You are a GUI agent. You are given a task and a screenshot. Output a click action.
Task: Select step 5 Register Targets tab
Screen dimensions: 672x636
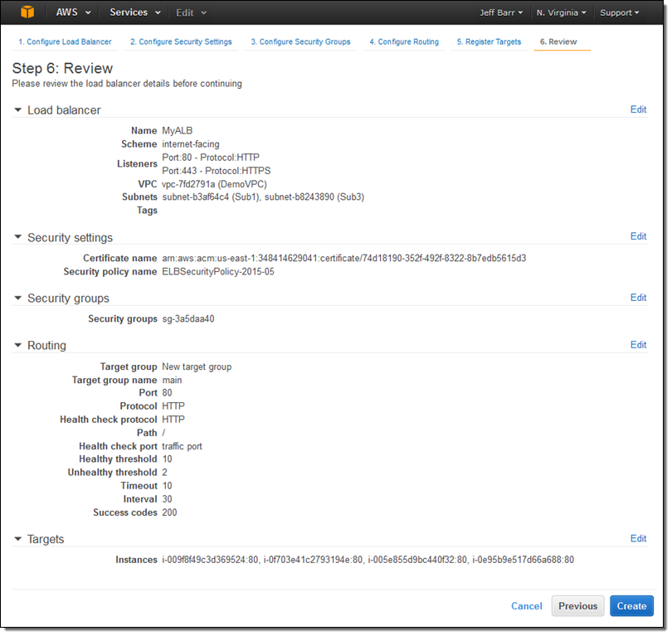[489, 41]
